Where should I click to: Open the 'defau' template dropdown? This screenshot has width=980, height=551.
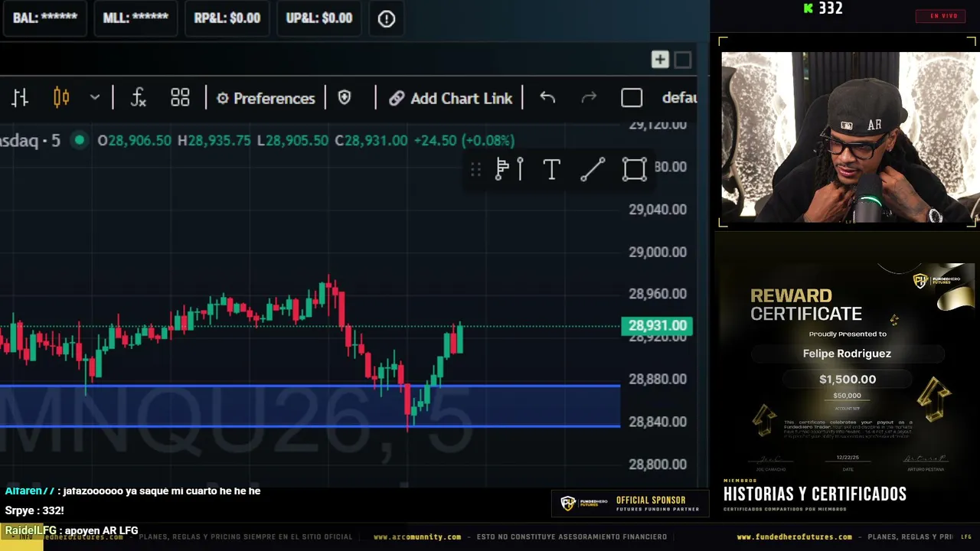tap(679, 98)
